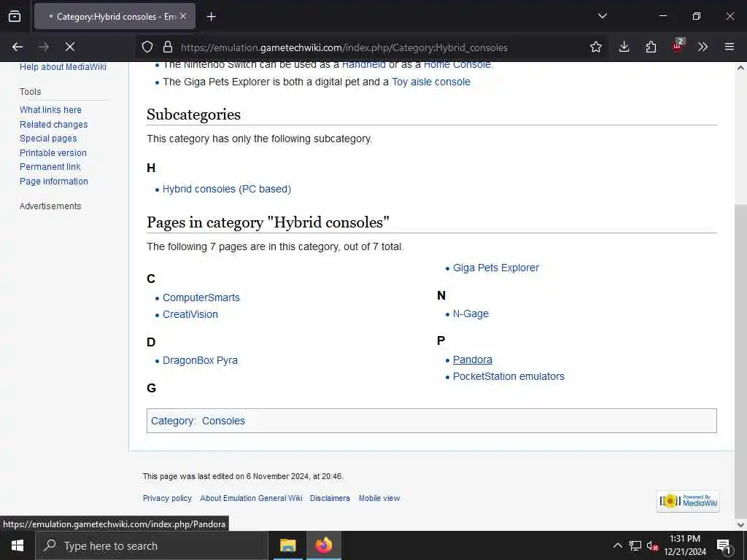Open Permanent link
Screen dimensions: 747x560
coord(50,167)
